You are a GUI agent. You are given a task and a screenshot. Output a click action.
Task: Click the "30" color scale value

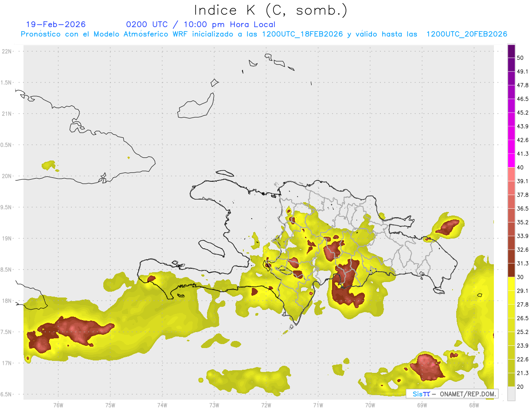(x=520, y=277)
